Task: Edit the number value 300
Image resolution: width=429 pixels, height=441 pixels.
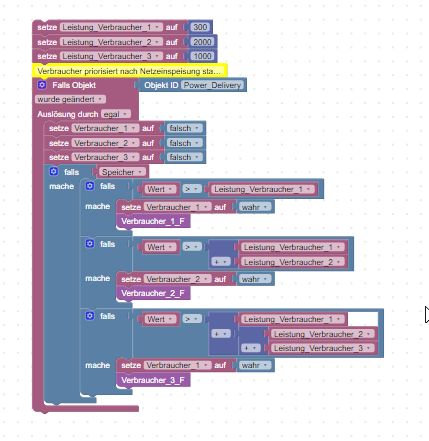Action: coord(200,27)
